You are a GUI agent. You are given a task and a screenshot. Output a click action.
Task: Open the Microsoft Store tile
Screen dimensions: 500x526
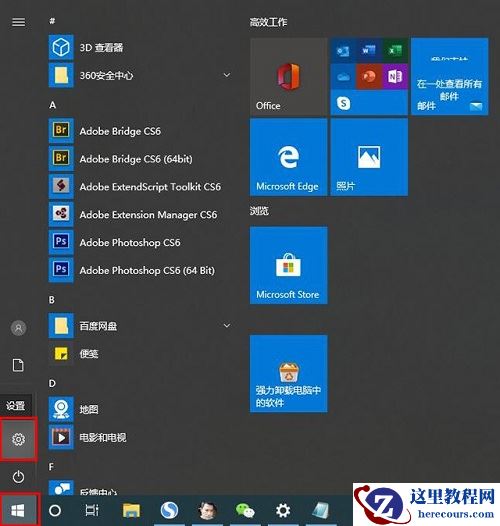coord(289,265)
